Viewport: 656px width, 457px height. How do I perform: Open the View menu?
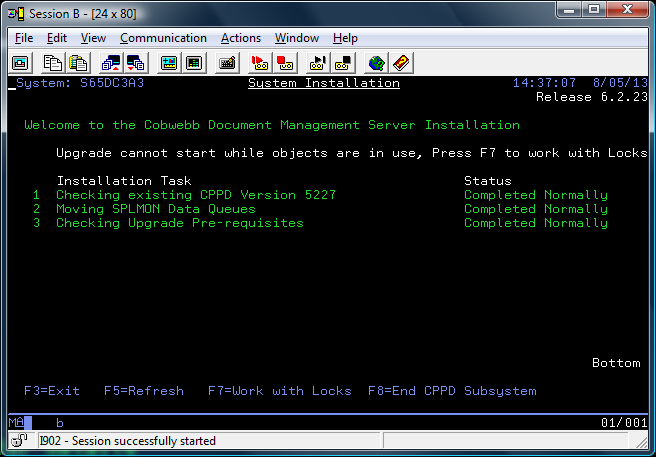pyautogui.click(x=93, y=38)
